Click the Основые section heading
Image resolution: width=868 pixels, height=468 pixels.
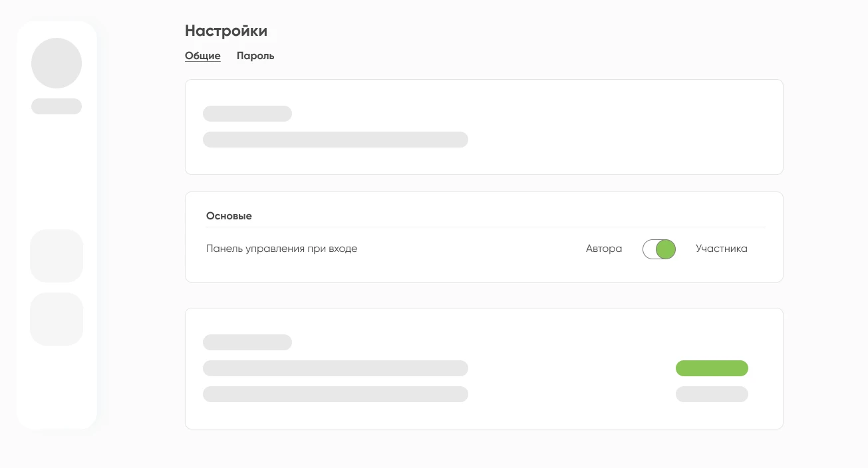[x=229, y=216]
